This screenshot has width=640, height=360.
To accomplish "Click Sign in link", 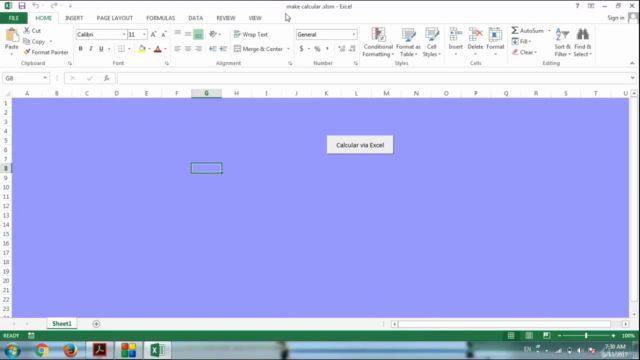I will point(616,18).
